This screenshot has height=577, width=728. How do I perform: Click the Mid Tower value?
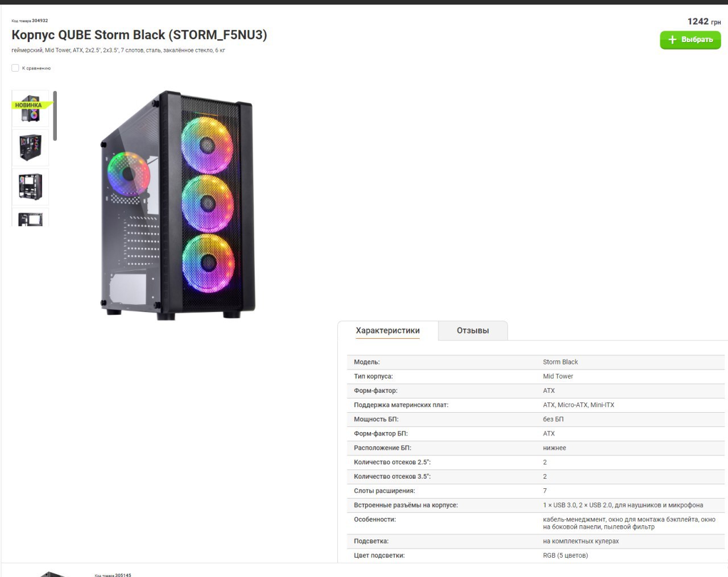click(558, 376)
